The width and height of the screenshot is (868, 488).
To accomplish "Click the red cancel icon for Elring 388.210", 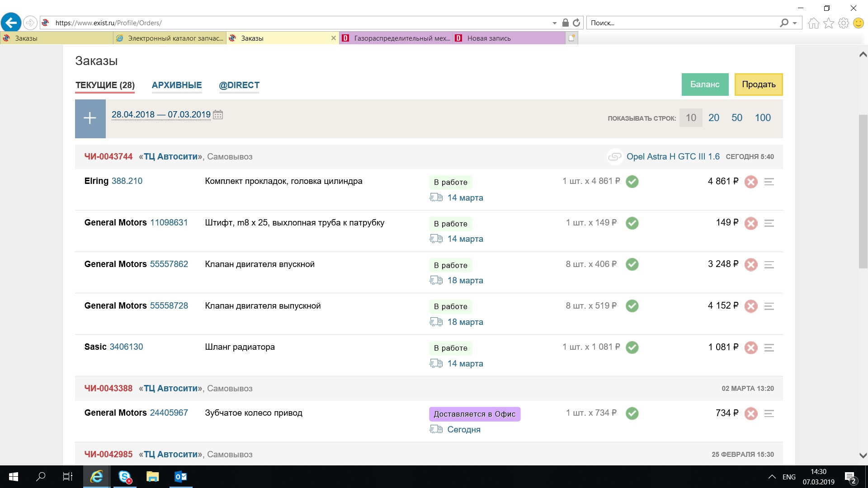I will [x=751, y=182].
